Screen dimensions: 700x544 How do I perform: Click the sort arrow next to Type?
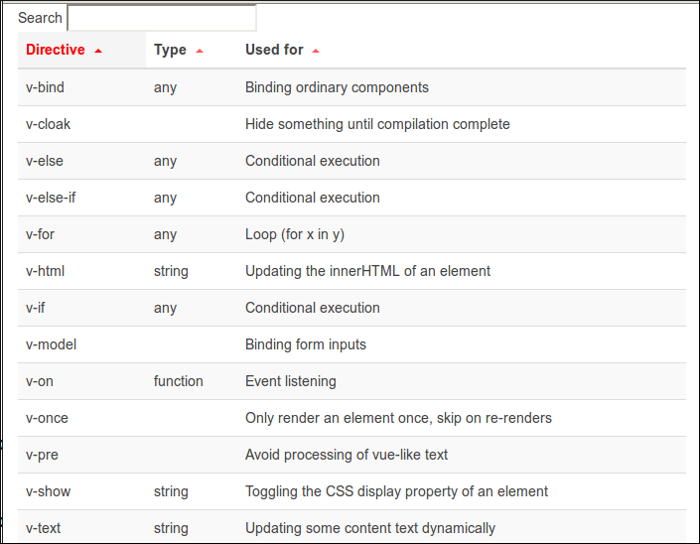[200, 51]
